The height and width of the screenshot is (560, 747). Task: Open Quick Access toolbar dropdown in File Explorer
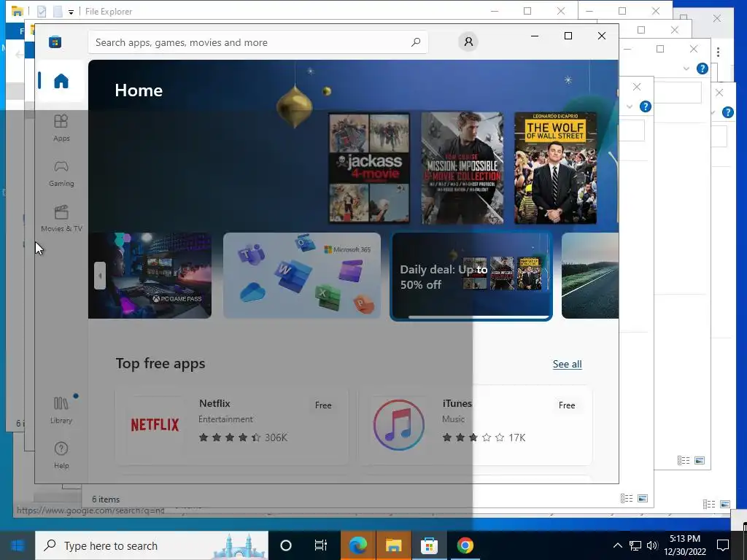(71, 12)
